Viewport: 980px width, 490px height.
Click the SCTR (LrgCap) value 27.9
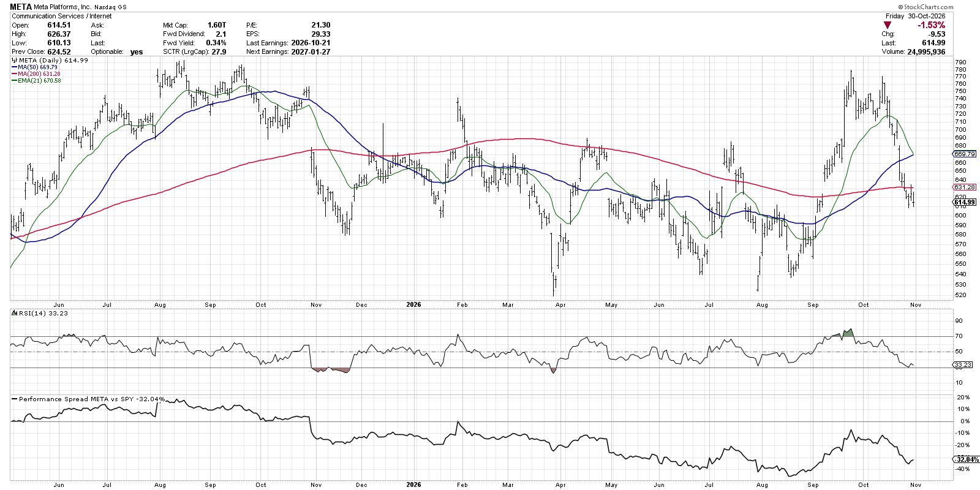click(x=219, y=51)
